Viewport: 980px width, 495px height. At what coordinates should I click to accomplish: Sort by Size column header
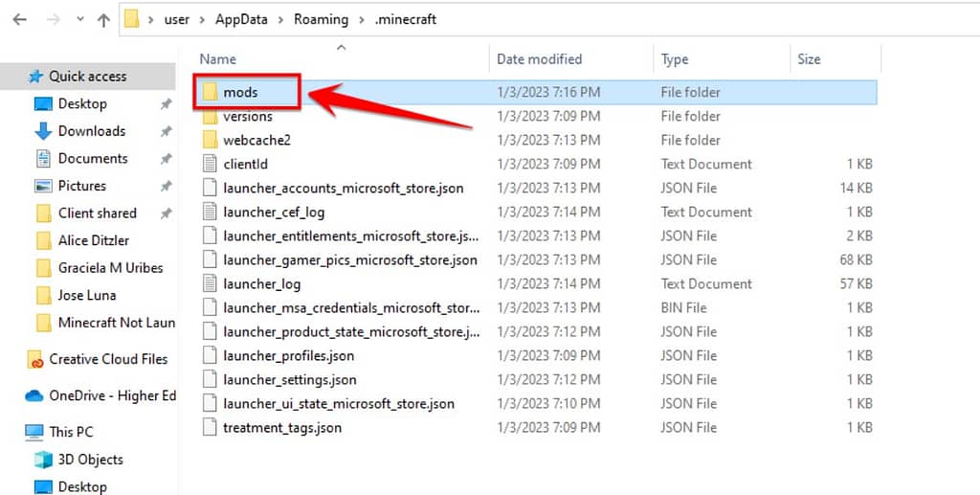click(x=809, y=59)
